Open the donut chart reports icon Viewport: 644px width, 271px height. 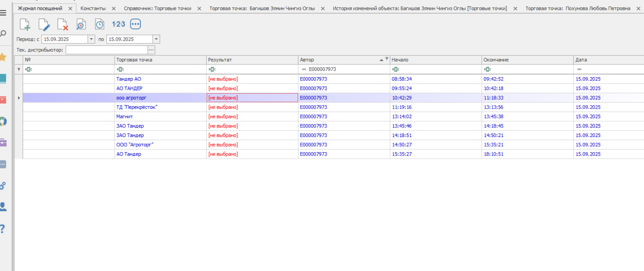[3, 121]
